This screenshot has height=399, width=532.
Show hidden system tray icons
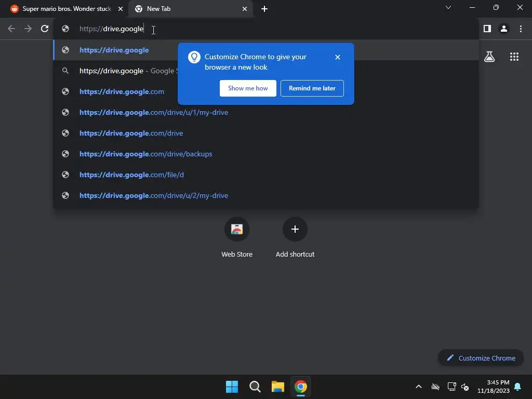tap(419, 387)
